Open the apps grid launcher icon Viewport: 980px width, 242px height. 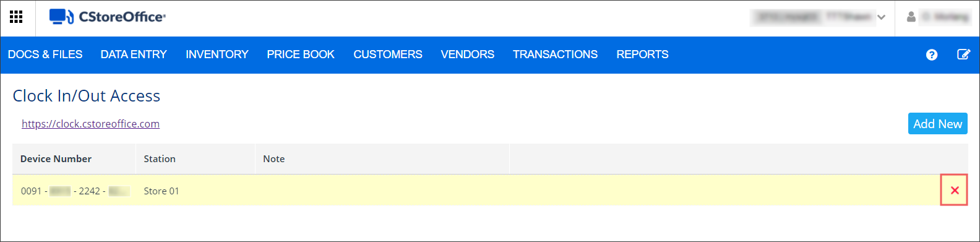click(x=16, y=17)
